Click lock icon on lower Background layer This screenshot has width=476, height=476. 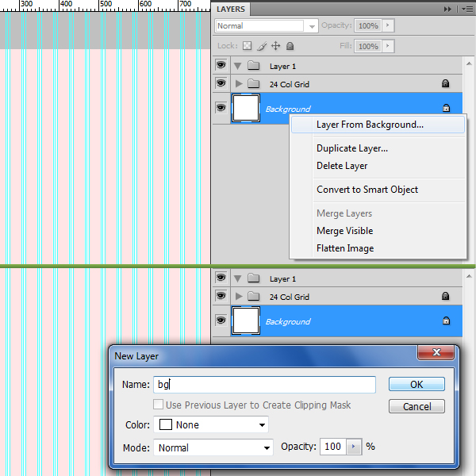446,321
